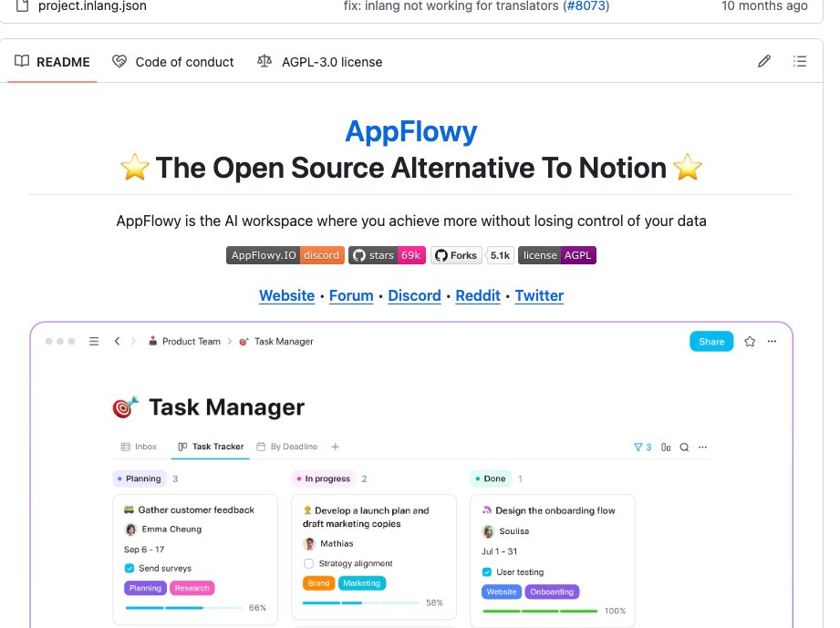Image resolution: width=840 pixels, height=628 pixels.
Task: Click the file icon beside project.inlang.json
Action: 22,5
